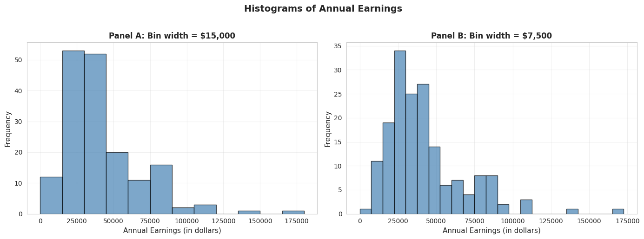The width and height of the screenshot is (644, 239).
Task: Click Panel B bar with frequency 14
Action: coord(434,181)
